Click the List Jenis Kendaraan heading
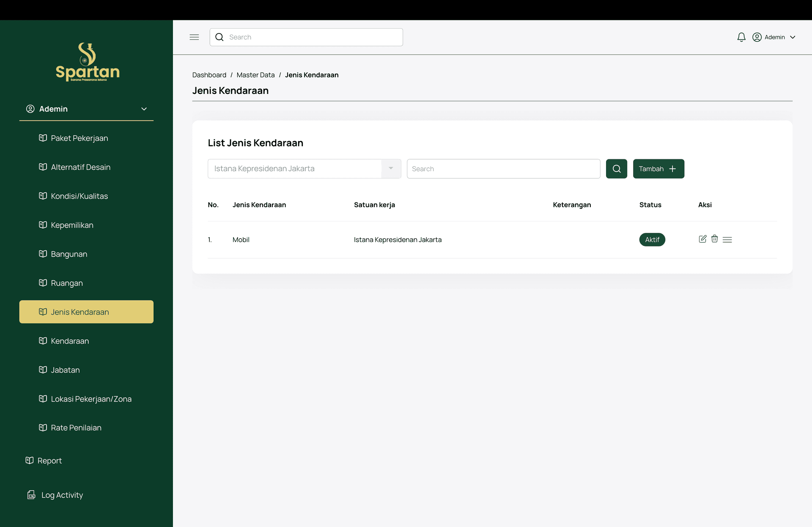The width and height of the screenshot is (812, 527). tap(255, 143)
